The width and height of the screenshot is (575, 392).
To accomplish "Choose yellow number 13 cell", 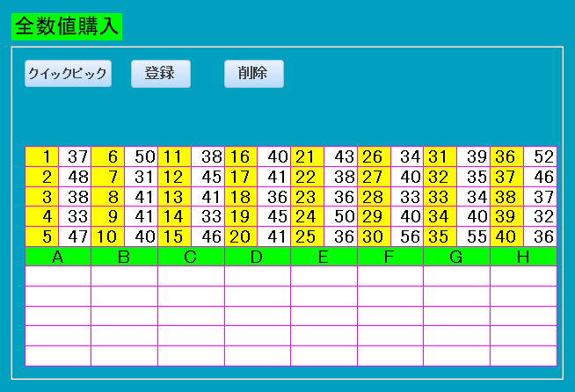I will point(174,197).
